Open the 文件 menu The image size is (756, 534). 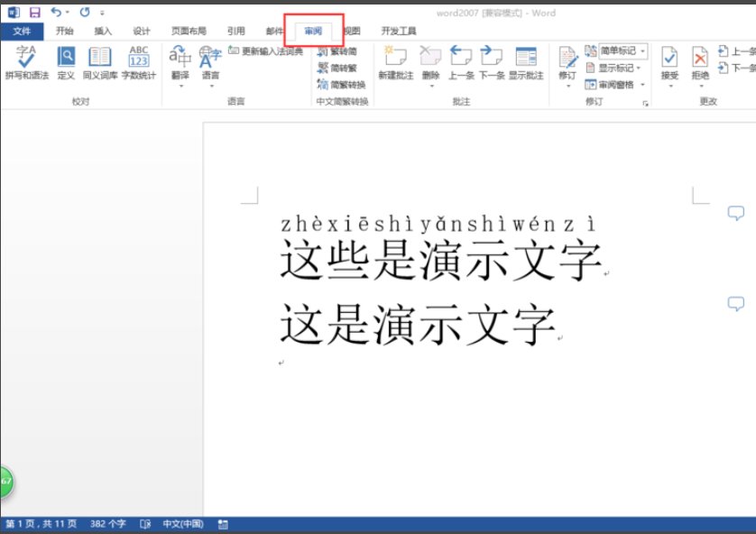tap(23, 29)
